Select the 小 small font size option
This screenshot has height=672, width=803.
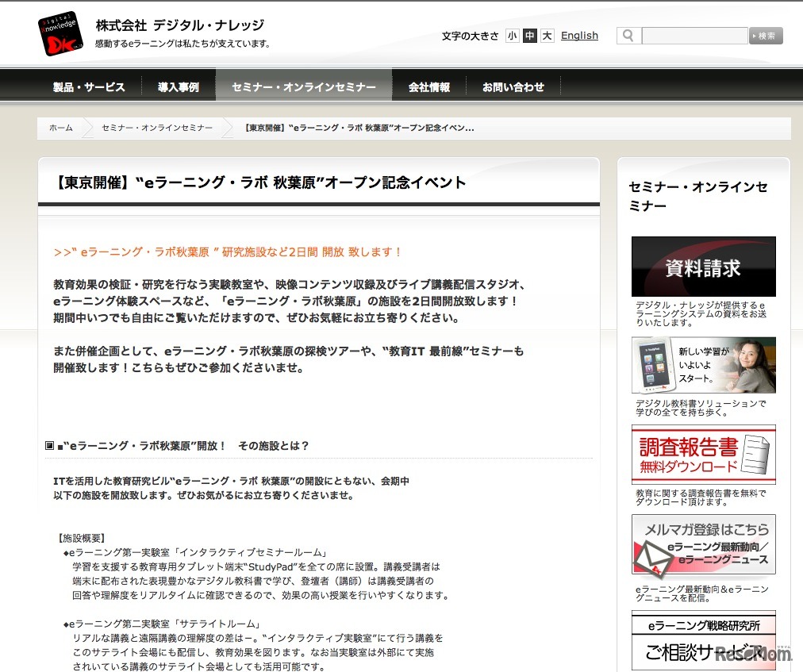(513, 36)
